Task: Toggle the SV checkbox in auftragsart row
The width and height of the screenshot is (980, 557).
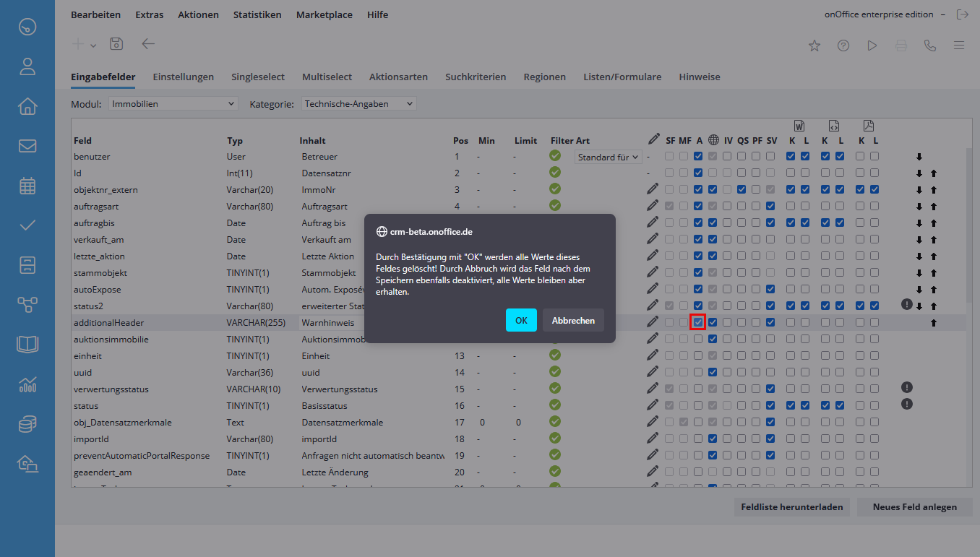Action: (770, 206)
